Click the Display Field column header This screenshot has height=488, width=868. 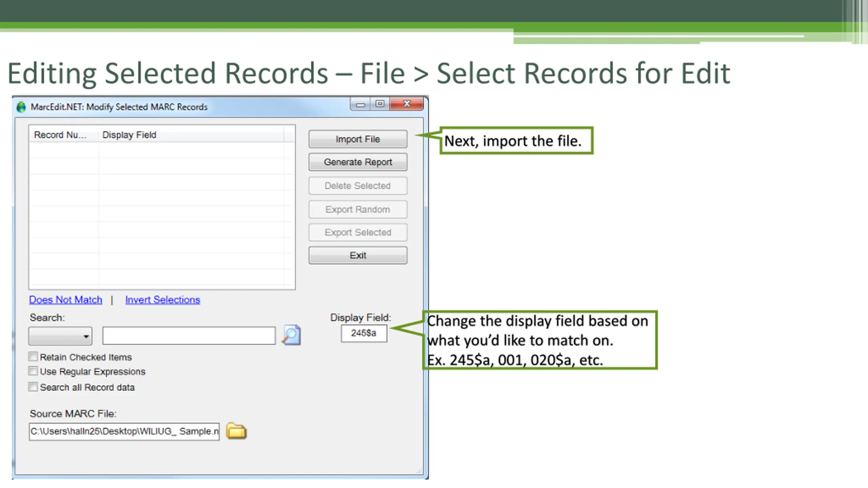(x=191, y=135)
